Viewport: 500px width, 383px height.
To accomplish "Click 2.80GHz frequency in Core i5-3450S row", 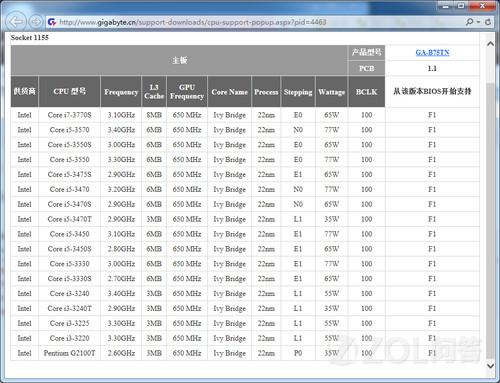I will click(x=121, y=249).
